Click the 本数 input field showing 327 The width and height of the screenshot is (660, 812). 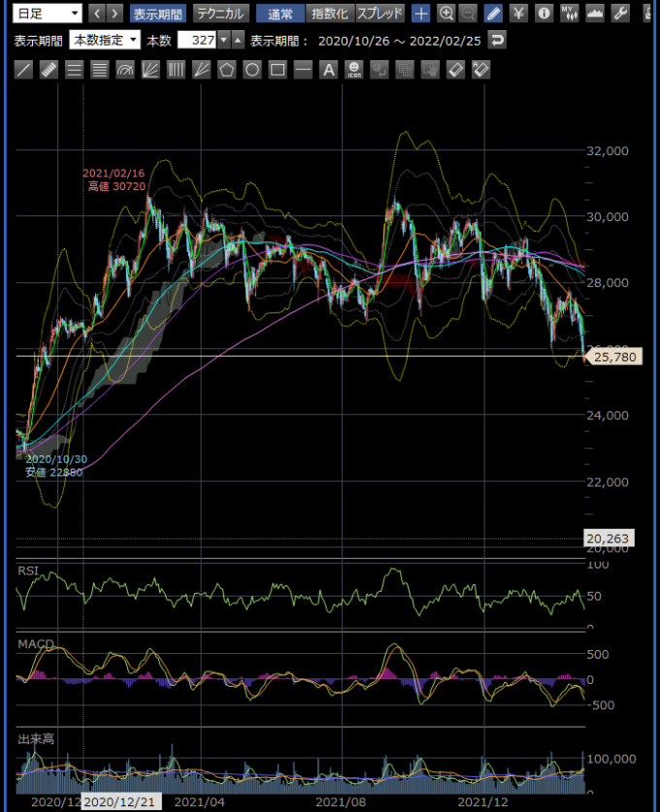click(x=196, y=41)
